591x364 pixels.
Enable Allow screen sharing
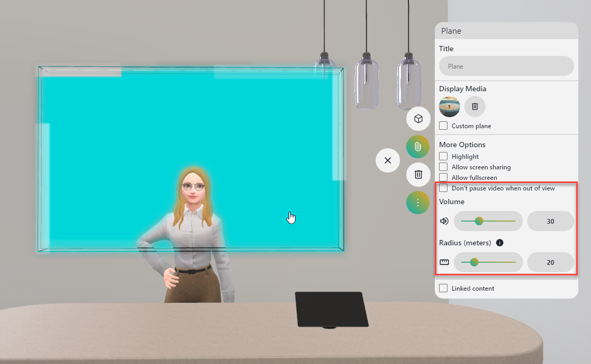[443, 167]
